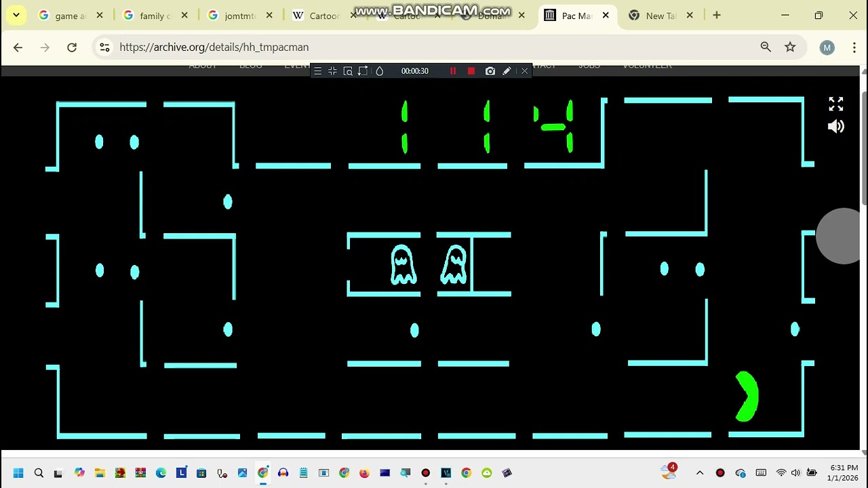Toggle fullscreen for the Pac-Man emulator
This screenshot has height=488, width=868.
(x=835, y=104)
